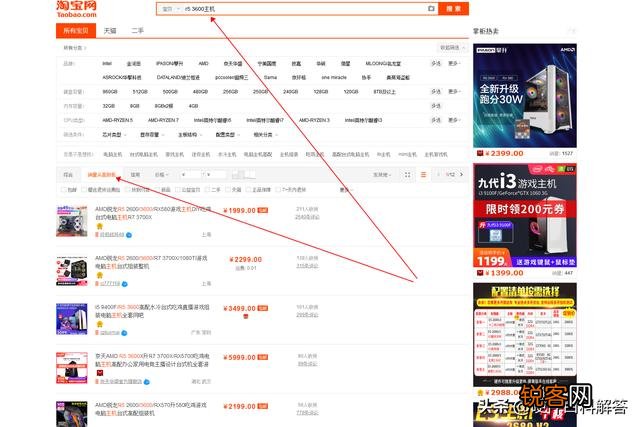Click sale tag beside ¥3499.00 price

click(263, 308)
